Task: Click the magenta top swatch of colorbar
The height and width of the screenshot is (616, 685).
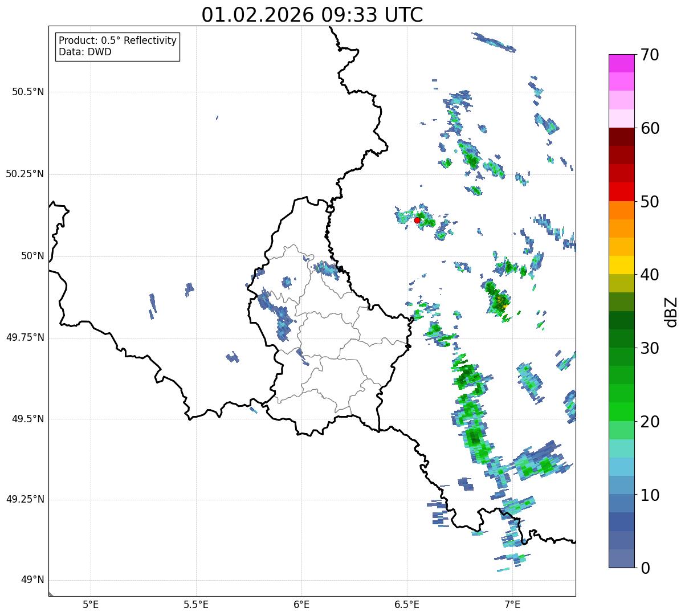Action: [x=622, y=63]
